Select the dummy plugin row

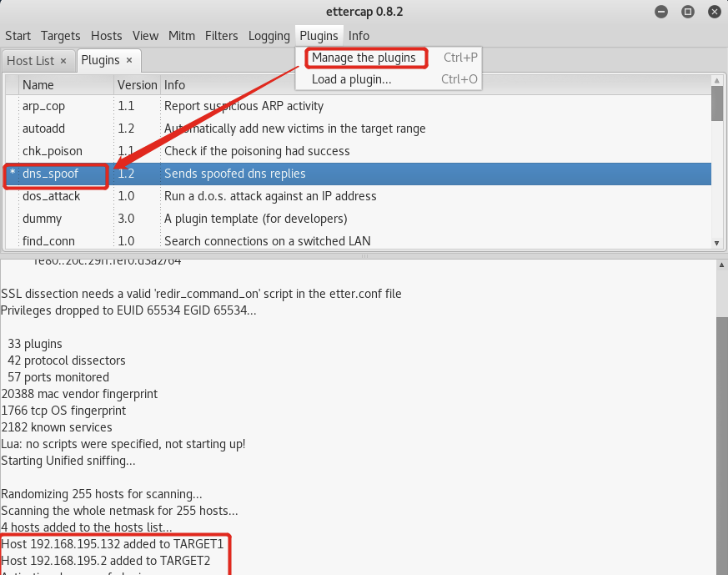coord(358,219)
